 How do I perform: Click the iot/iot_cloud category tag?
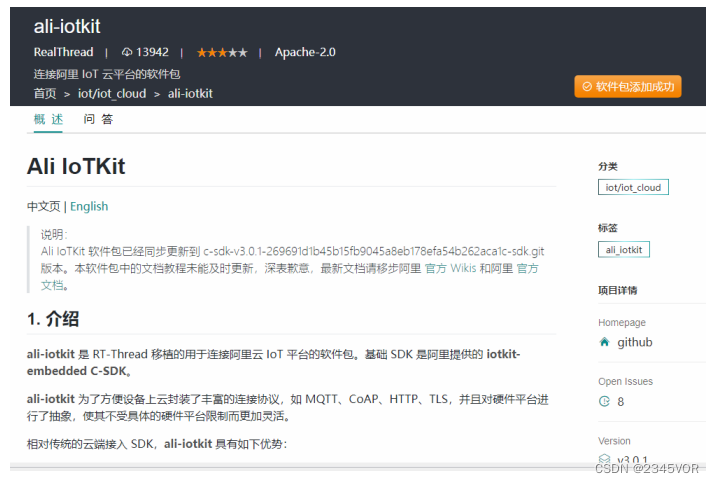[x=633, y=188]
